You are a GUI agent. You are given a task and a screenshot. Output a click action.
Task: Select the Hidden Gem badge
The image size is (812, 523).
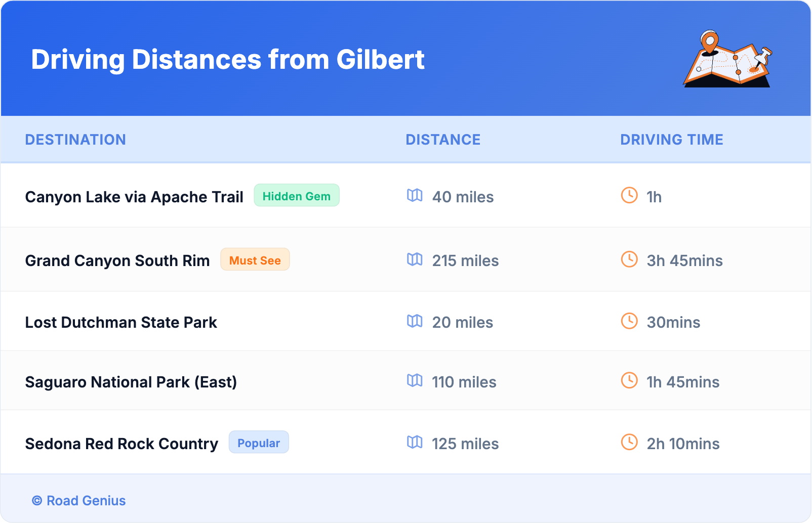(296, 196)
